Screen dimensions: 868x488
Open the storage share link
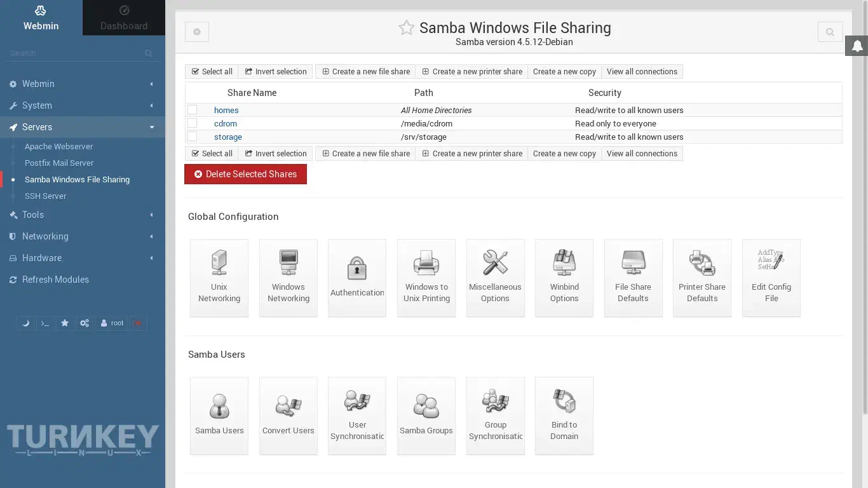(227, 137)
